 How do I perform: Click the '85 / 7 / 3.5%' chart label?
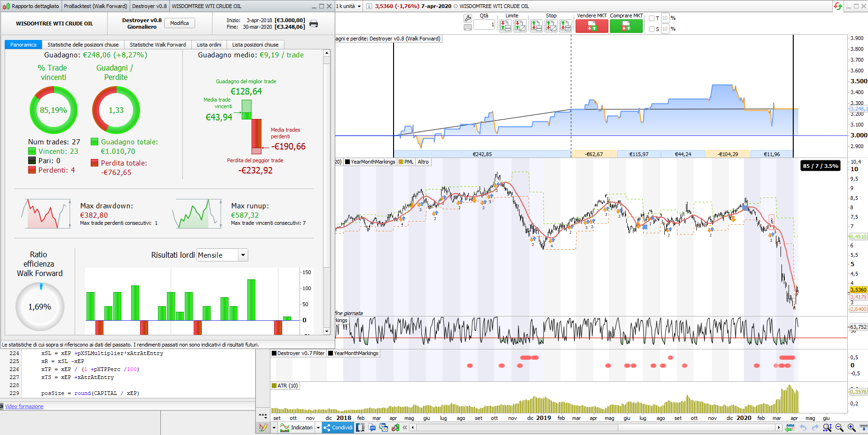[821, 166]
